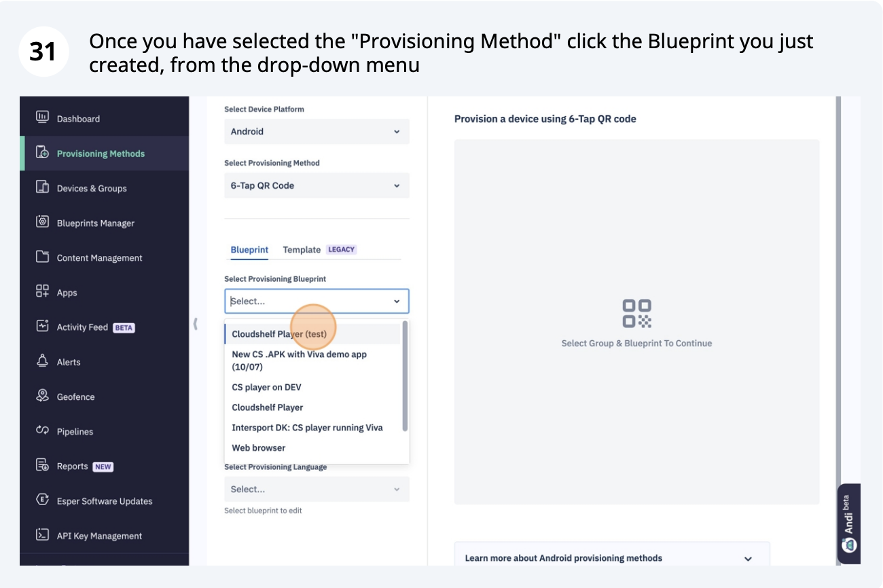Expand Learn more about Android provisioning

[611, 557]
